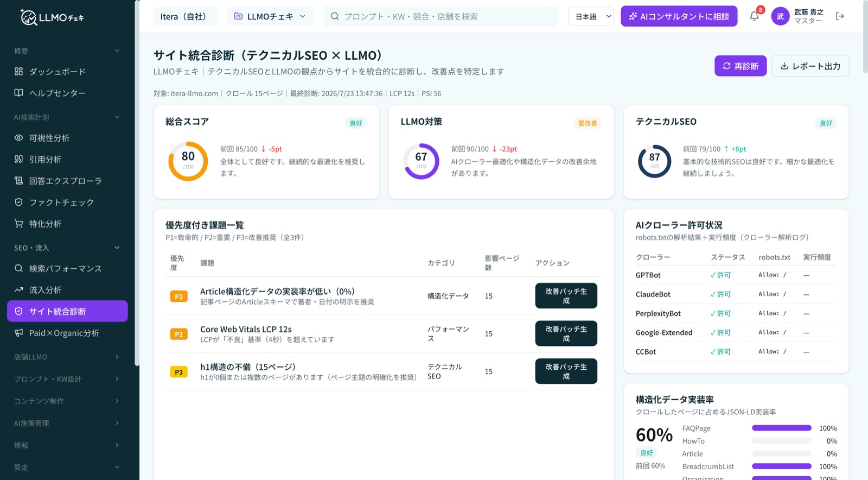Screen dimensions: 868x480
Task: Click the Itera（自社）company chip
Action: pyautogui.click(x=185, y=16)
